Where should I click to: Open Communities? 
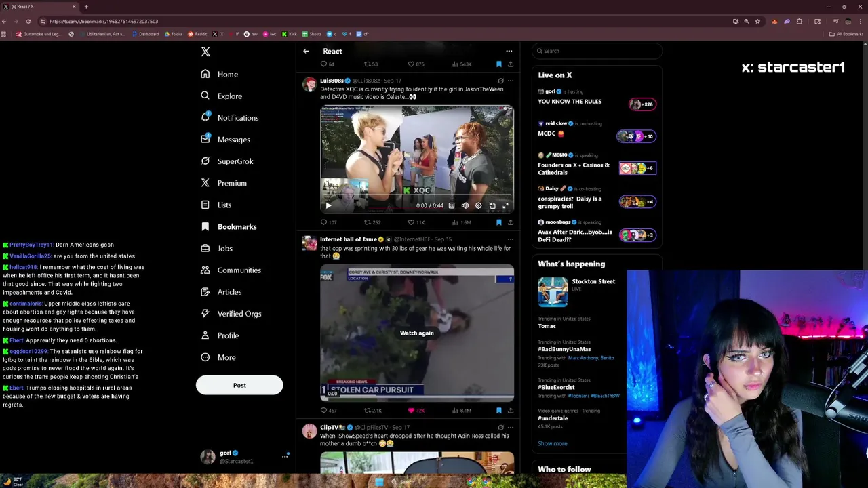(231, 270)
